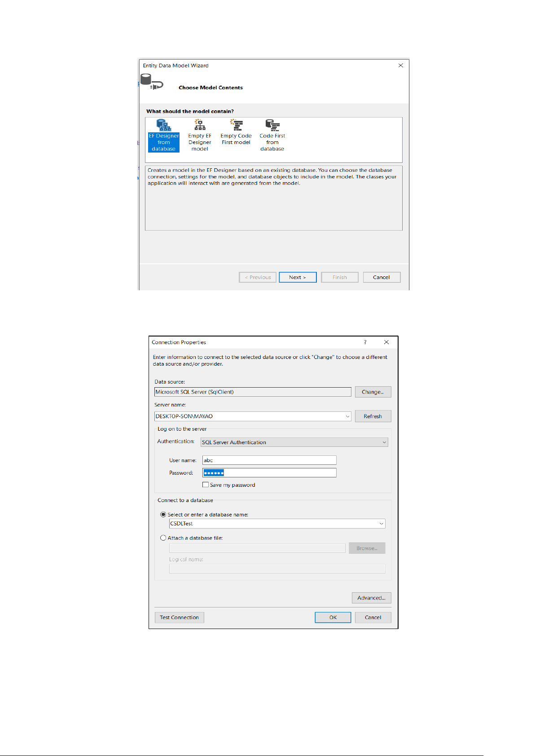Focus the User name text field
535x756 pixels.
[x=269, y=460]
